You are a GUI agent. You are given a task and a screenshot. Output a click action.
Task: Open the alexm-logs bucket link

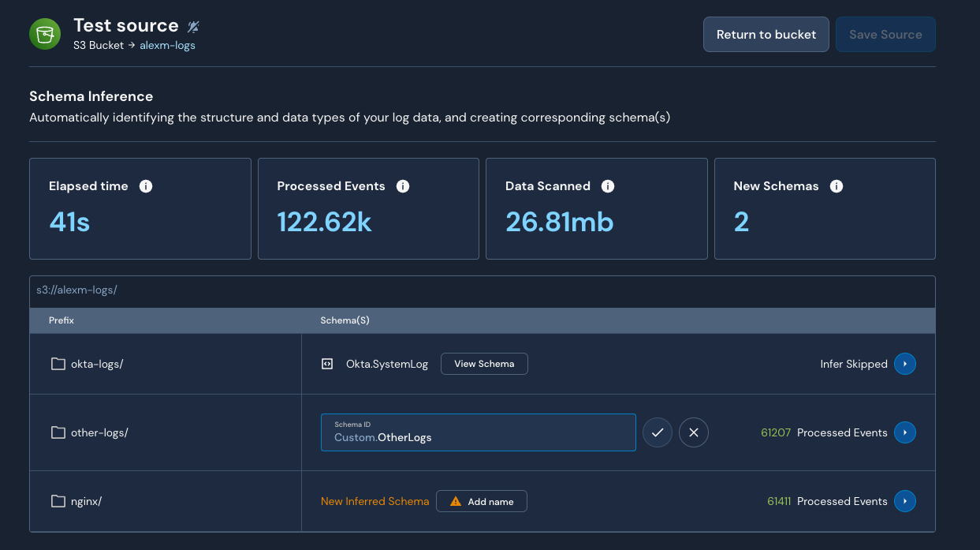pos(167,46)
